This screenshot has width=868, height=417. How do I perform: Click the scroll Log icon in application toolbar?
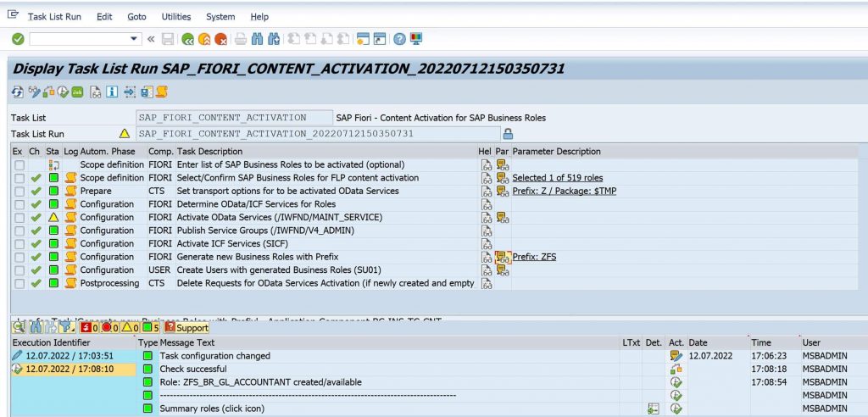click(162, 92)
